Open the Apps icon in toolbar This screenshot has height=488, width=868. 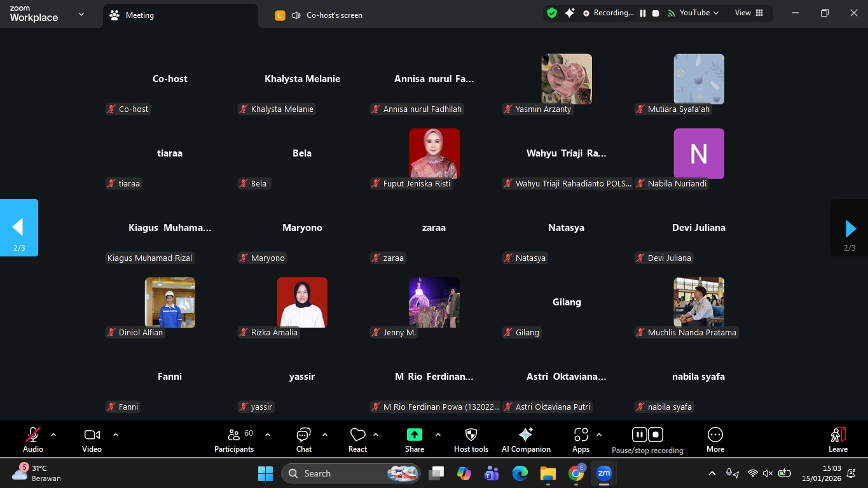[x=581, y=440]
